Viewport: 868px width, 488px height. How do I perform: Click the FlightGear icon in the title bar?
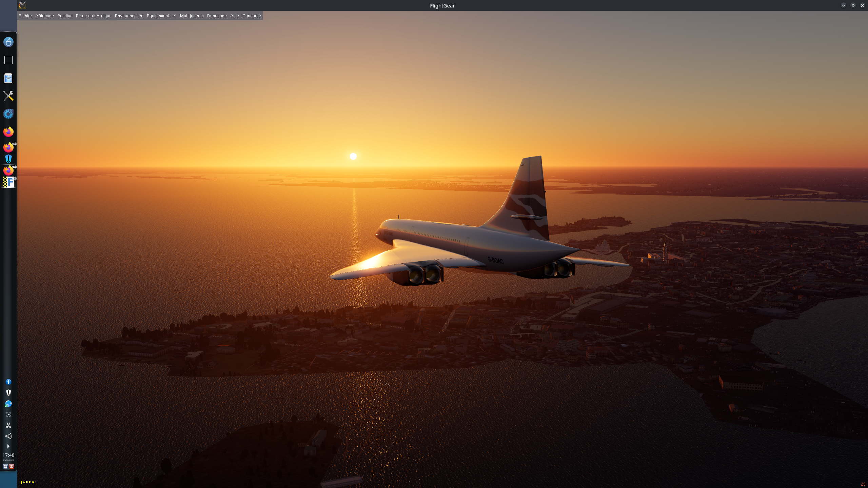tap(22, 5)
